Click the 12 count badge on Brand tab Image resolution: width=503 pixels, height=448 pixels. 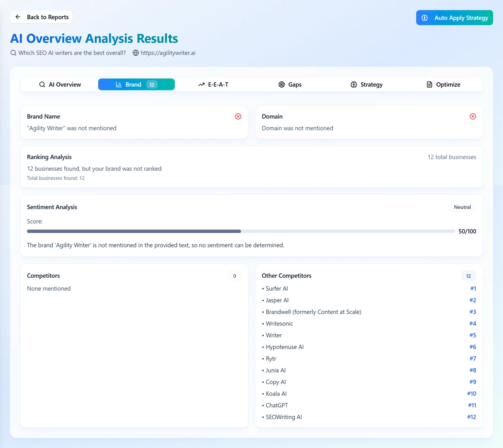click(152, 84)
